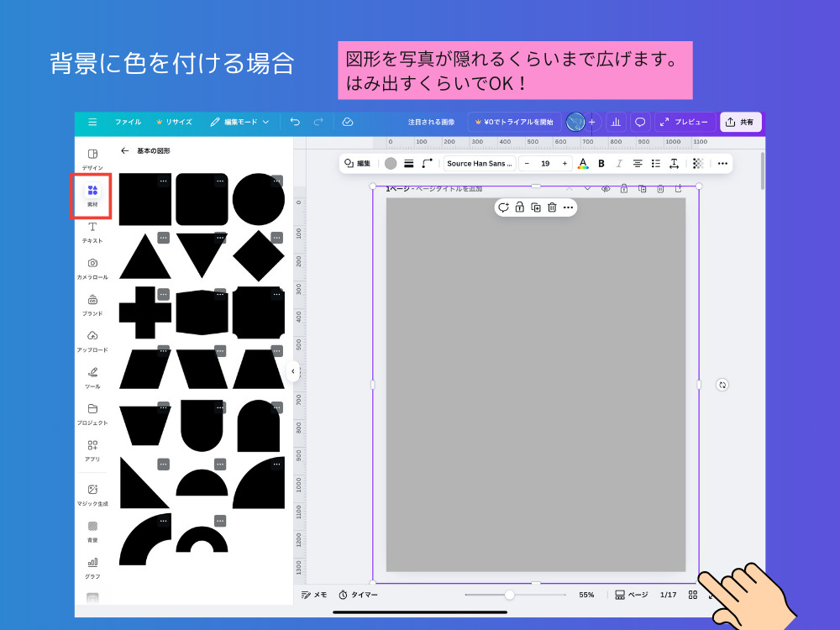840x630 pixels.
Task: Switch to the デザイン panel tab
Action: click(92, 155)
